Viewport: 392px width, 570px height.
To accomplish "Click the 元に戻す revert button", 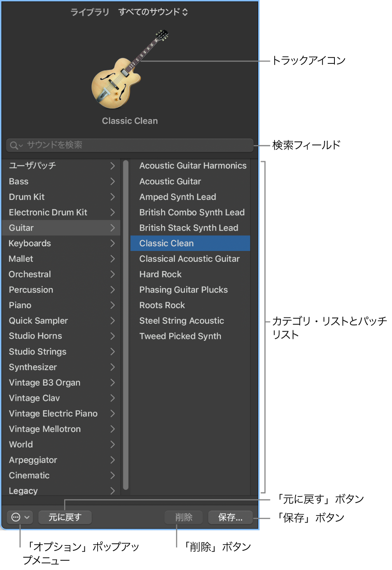I will [65, 518].
